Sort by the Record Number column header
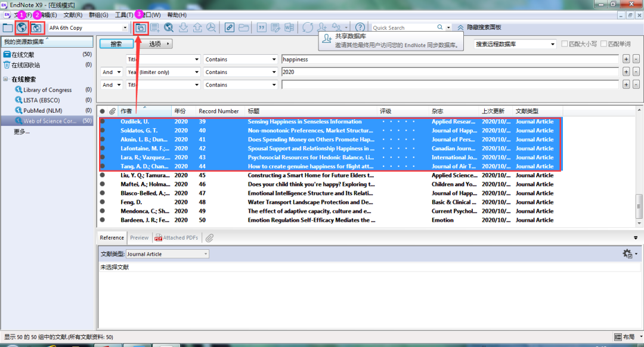644x347 pixels. 220,111
